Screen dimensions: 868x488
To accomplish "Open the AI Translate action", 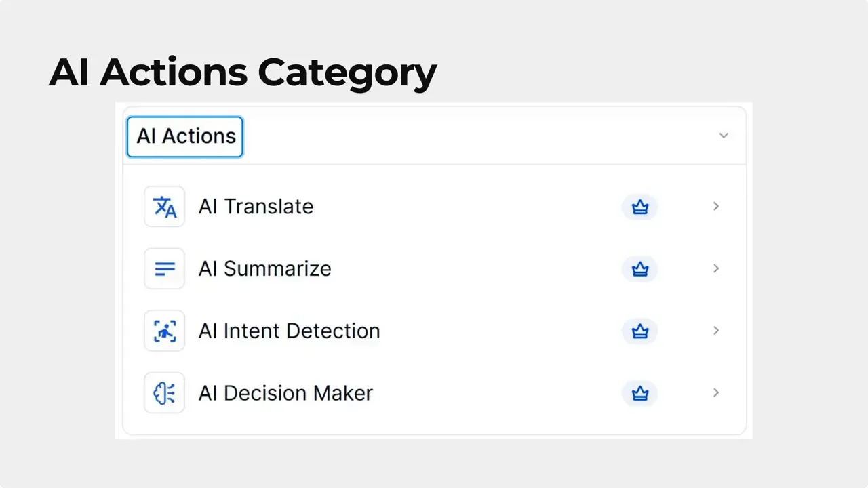I will 256,207.
